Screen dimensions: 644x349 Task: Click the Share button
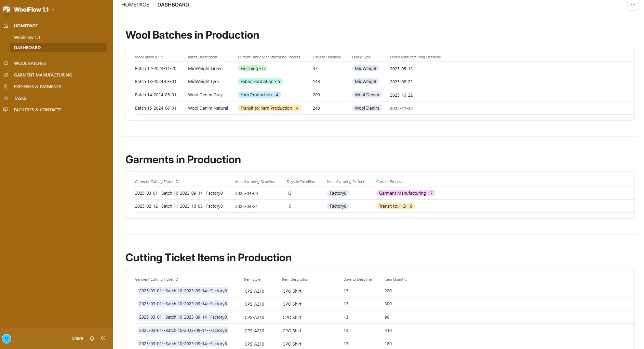(77, 338)
